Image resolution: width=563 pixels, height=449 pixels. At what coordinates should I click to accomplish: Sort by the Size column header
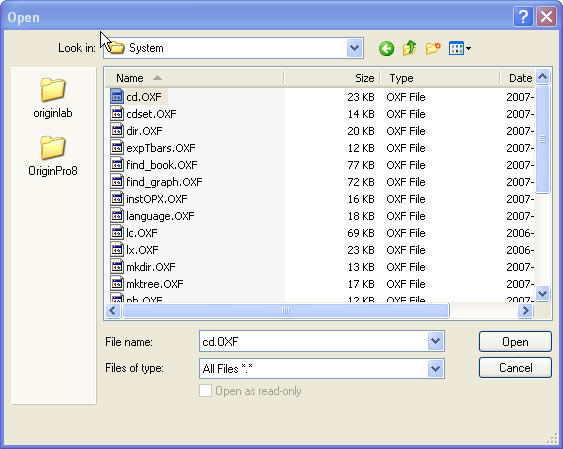pyautogui.click(x=332, y=78)
